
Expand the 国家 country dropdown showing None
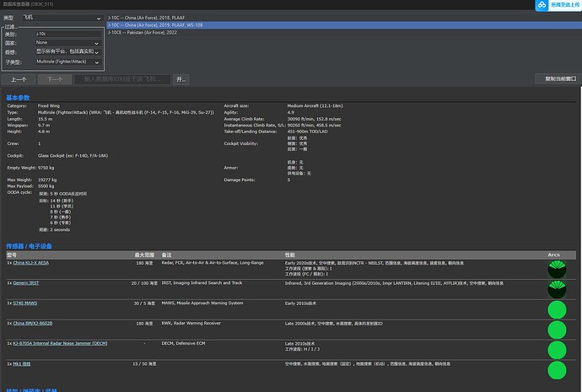(68, 42)
